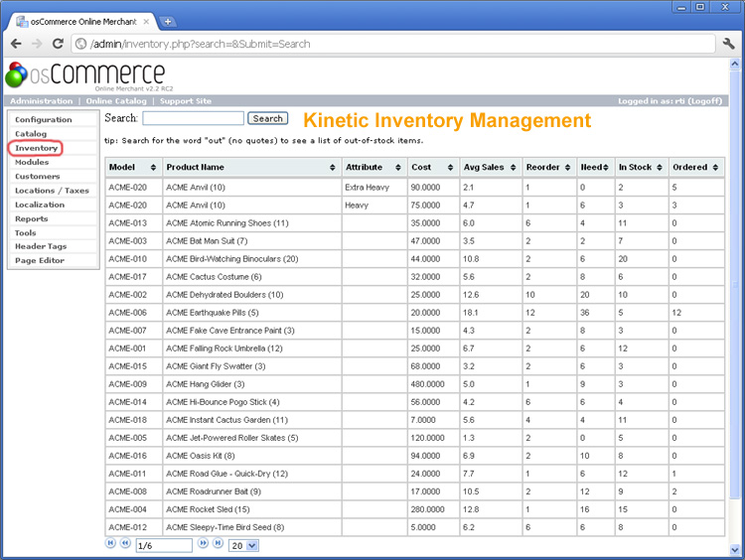The height and width of the screenshot is (560, 745).
Task: Sort by Cost using its sort arrows
Action: [x=450, y=167]
